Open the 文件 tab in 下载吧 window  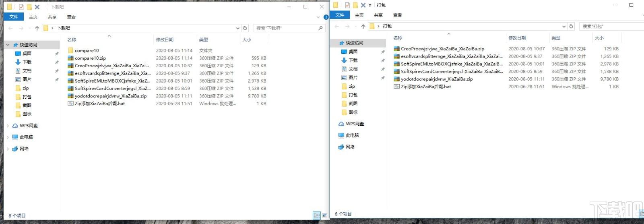pos(14,17)
